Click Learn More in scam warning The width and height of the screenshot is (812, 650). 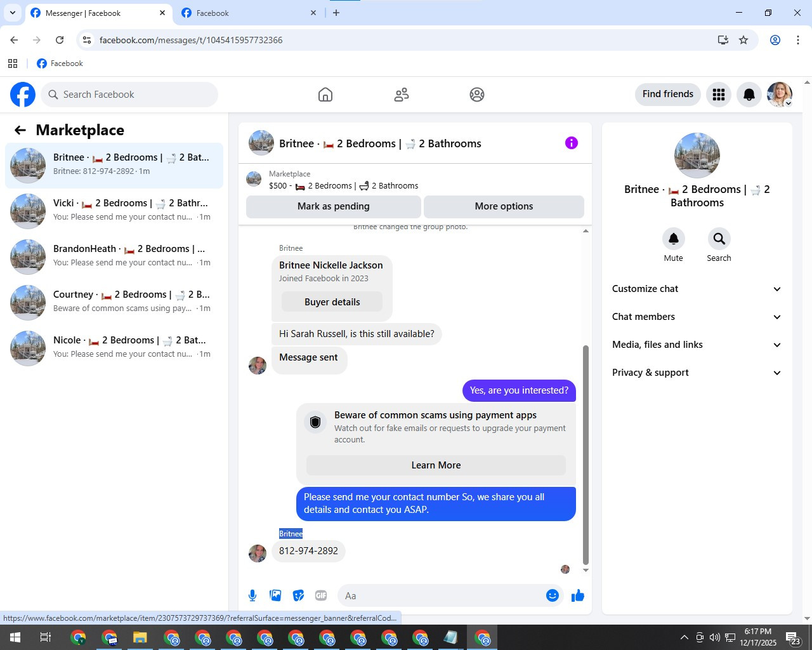click(436, 465)
